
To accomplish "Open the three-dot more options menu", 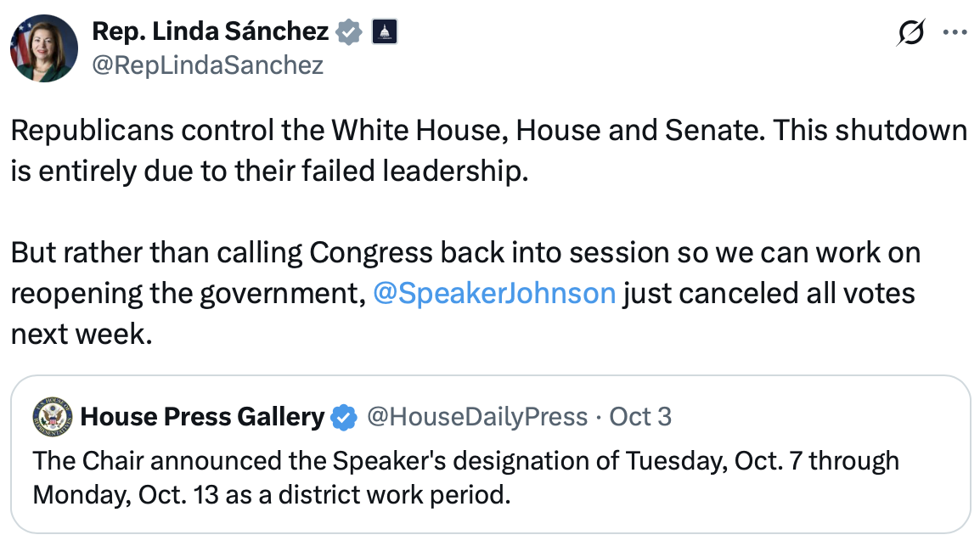I will pos(955,33).
